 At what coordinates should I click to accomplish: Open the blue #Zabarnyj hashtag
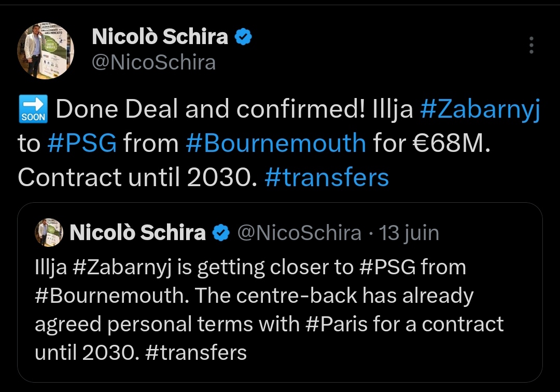click(x=480, y=110)
